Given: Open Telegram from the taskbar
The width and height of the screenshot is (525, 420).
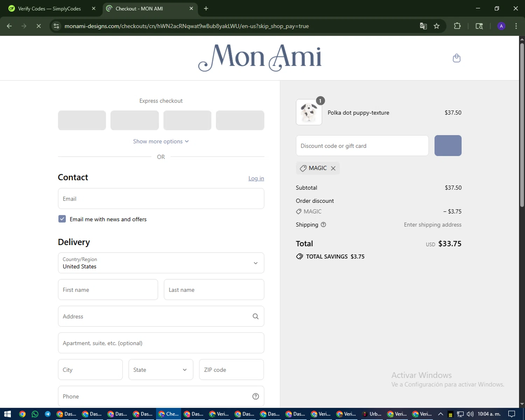Looking at the screenshot, I should tap(48, 414).
